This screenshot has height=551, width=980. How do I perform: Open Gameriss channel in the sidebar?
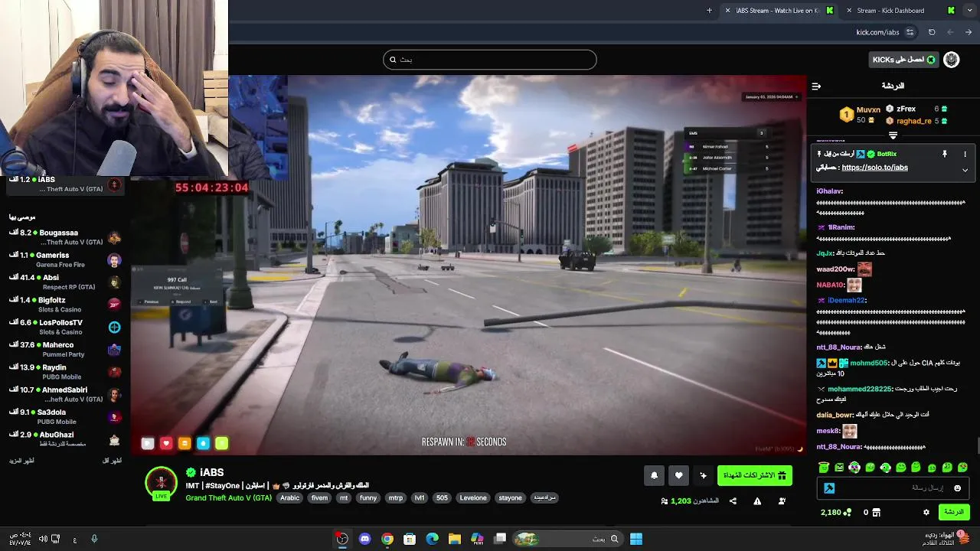65,259
